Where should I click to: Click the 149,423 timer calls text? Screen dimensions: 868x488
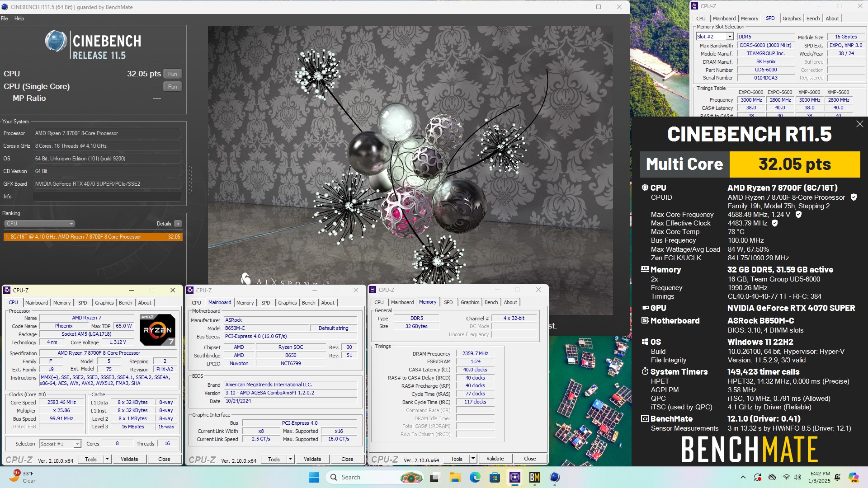coord(763,372)
